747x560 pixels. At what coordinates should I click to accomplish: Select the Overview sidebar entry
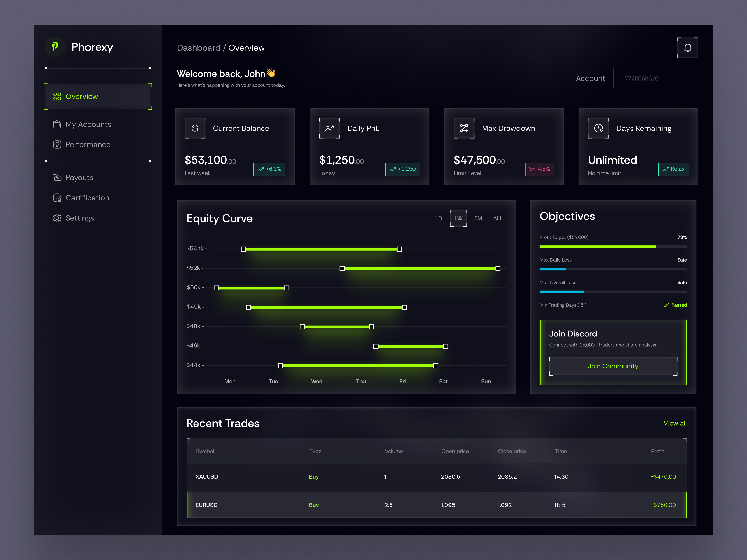pyautogui.click(x=81, y=97)
